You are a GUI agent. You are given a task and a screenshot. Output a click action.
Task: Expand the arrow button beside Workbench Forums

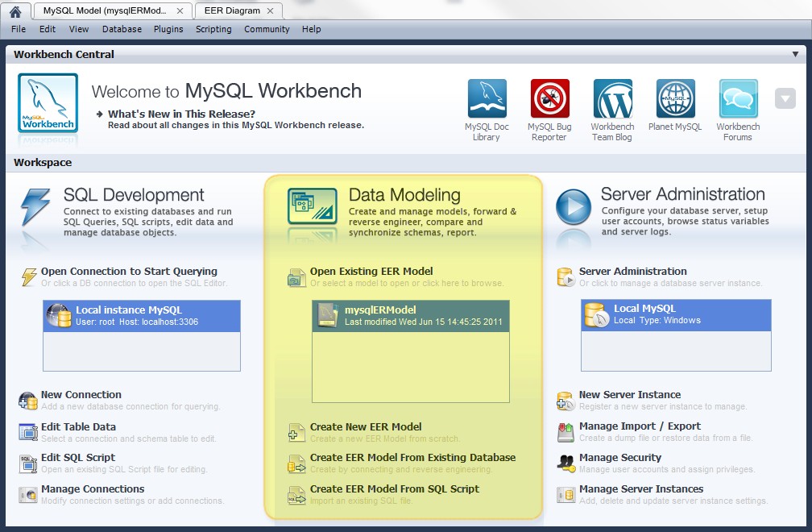785,98
